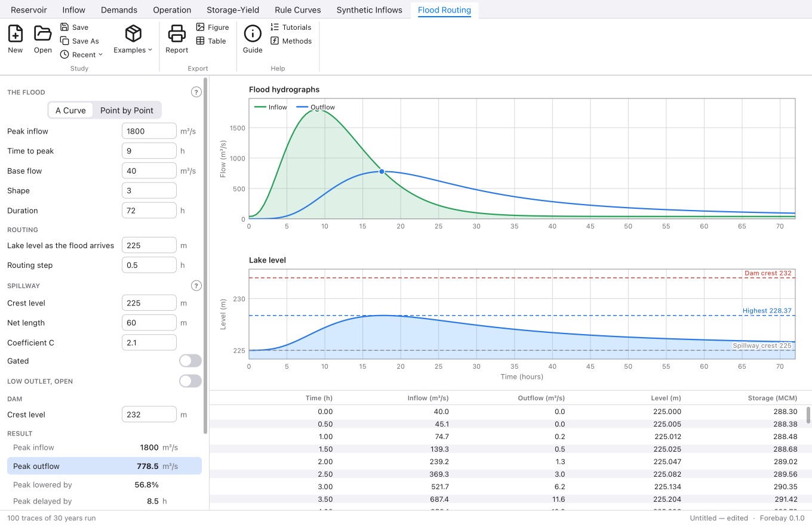Open the Storage-Yield tab
Viewport: 812px width, 525px height.
coord(233,10)
